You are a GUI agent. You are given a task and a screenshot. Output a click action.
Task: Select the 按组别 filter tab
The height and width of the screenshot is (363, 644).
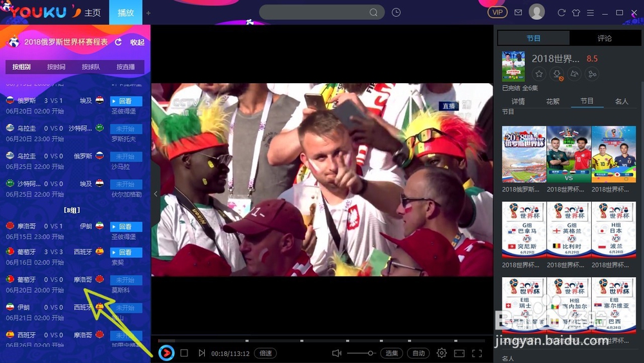click(x=21, y=66)
